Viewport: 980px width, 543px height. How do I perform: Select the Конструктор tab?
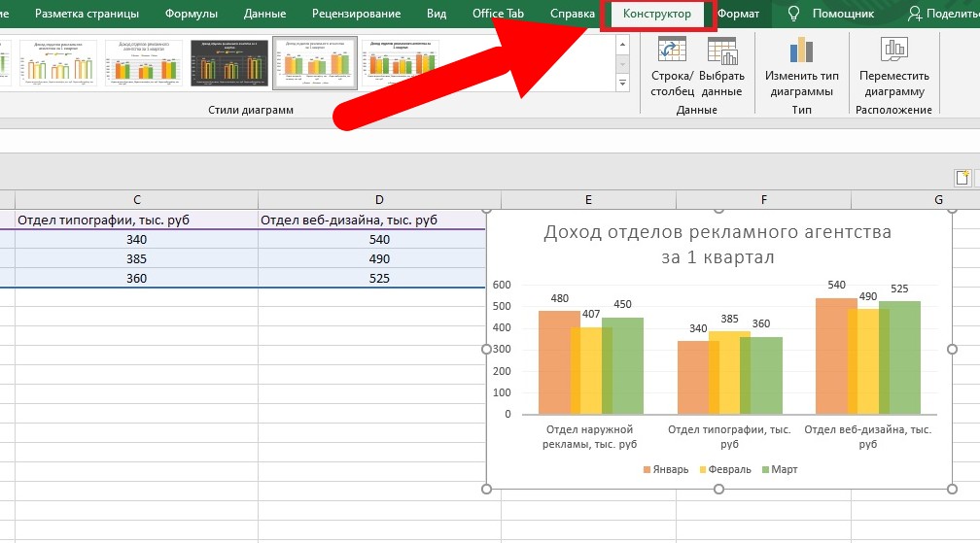(x=657, y=14)
